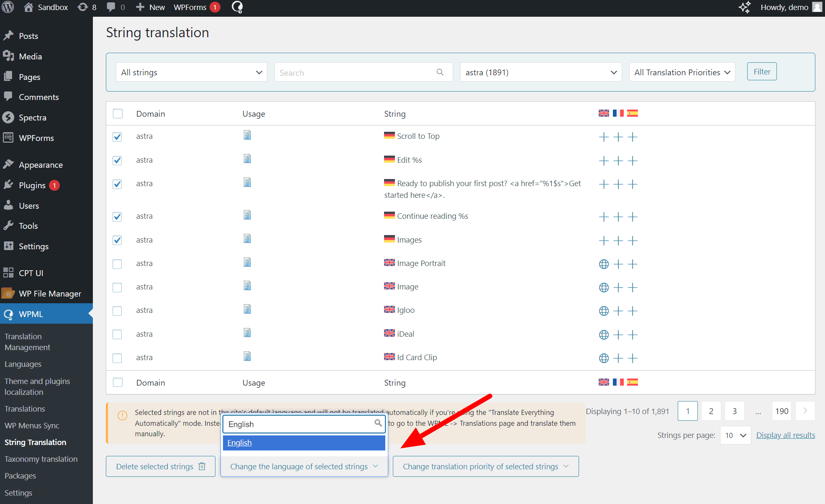Go to the Plugins menu item
The width and height of the screenshot is (825, 504).
tap(32, 185)
